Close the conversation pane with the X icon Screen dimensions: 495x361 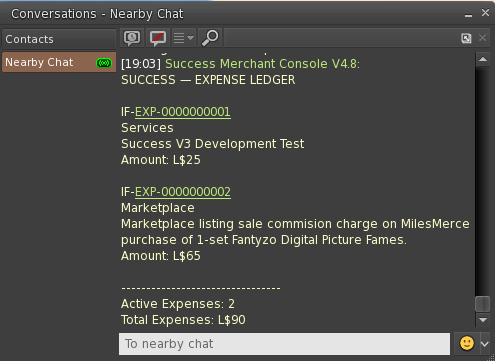482,38
